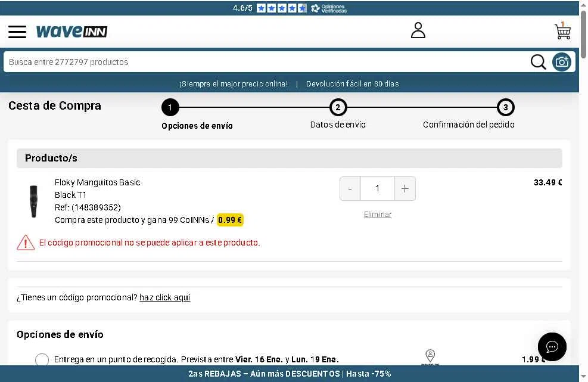The height and width of the screenshot is (382, 588).
Task: Open the user account icon
Action: [x=418, y=30]
